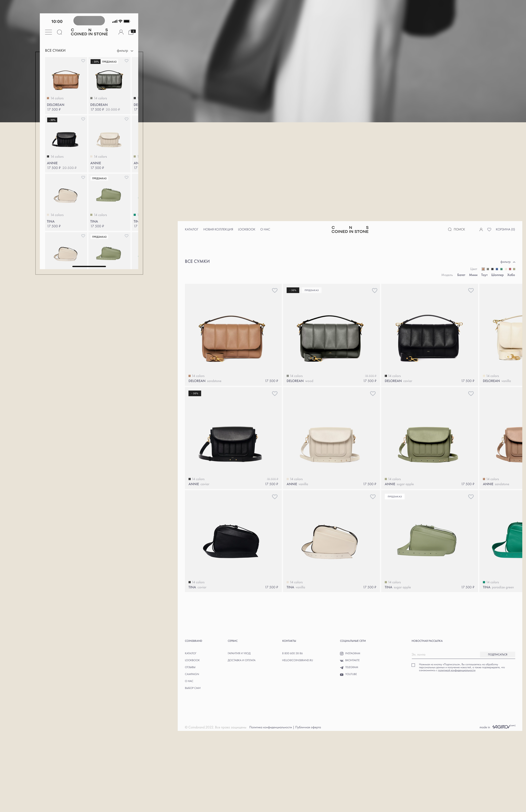Favorite the desktop DELOREAN sandstone bag
Viewport: 526px width, 812px height.
[275, 290]
